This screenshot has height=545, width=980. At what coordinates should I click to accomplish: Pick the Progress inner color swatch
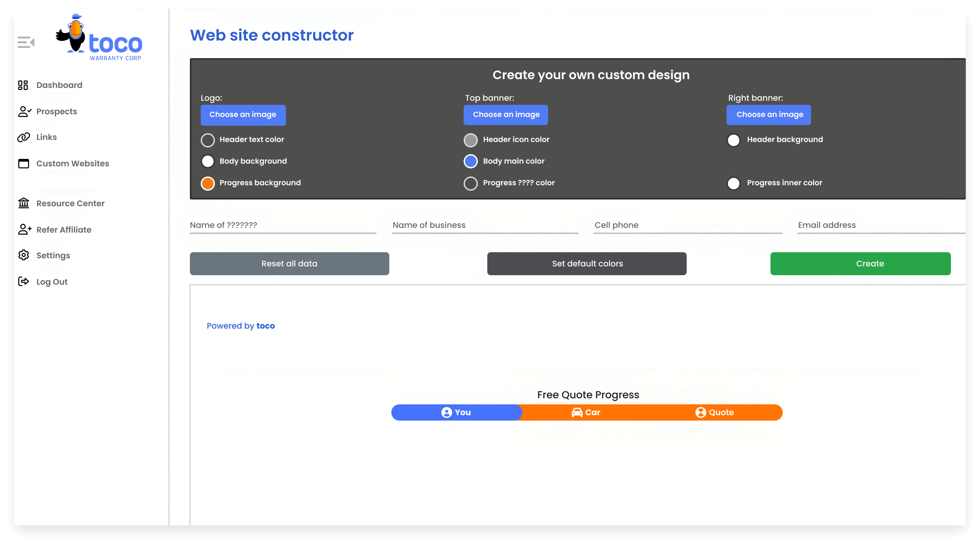point(733,183)
